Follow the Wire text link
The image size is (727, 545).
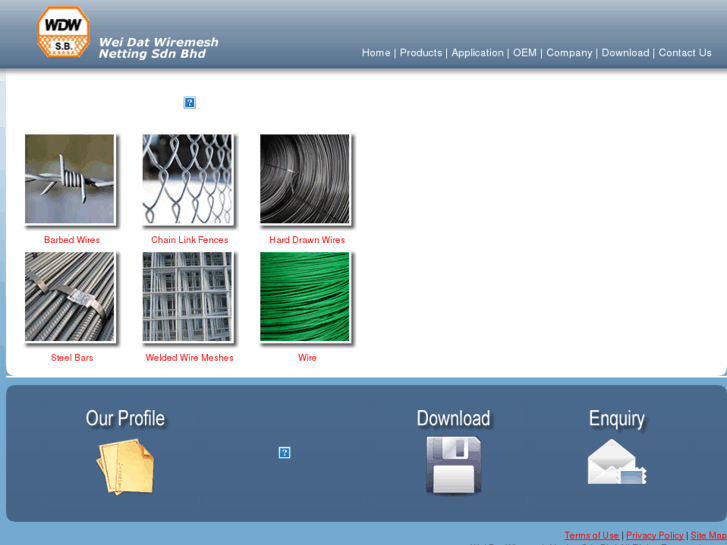(x=307, y=358)
